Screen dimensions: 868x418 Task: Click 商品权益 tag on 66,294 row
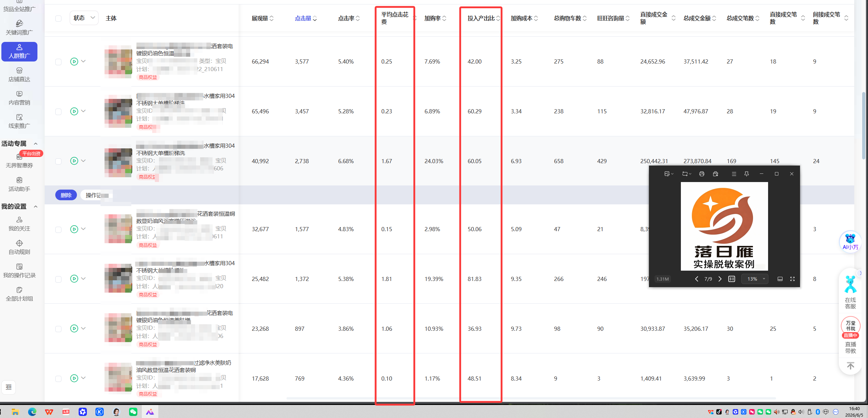(148, 77)
